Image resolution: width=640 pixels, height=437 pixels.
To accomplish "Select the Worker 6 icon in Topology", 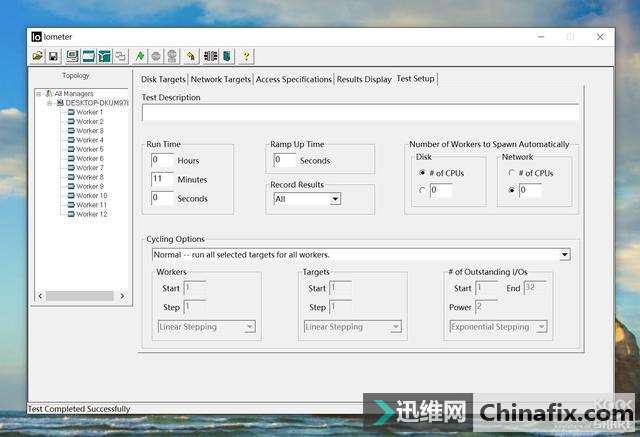I will click(x=71, y=158).
